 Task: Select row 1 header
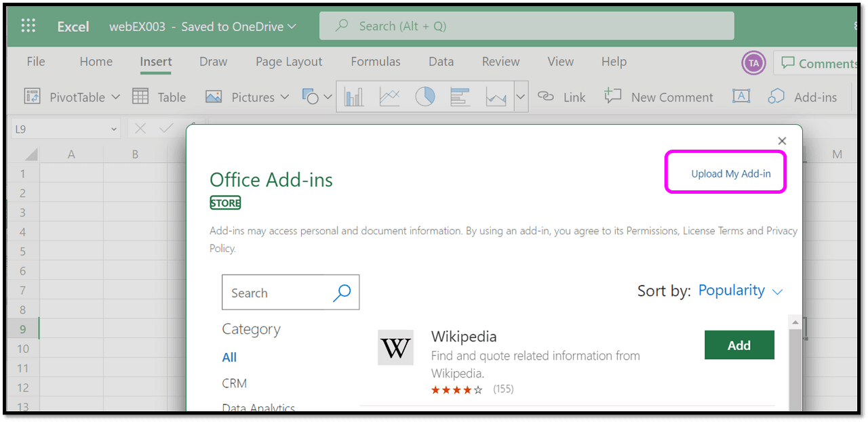coord(23,174)
